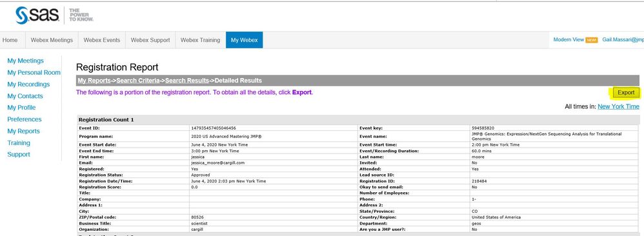The image size is (644, 236).
Task: Go to My Personal Room
Action: (34, 73)
